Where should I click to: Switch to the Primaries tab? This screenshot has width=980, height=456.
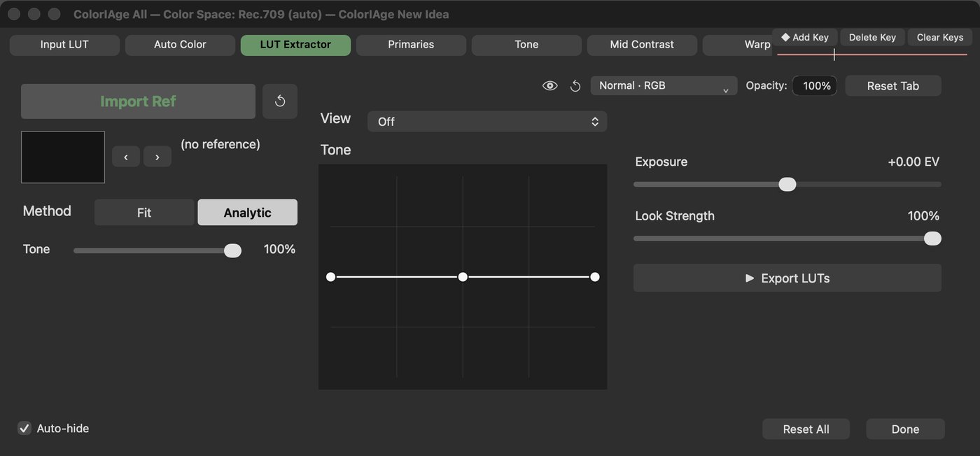point(411,45)
